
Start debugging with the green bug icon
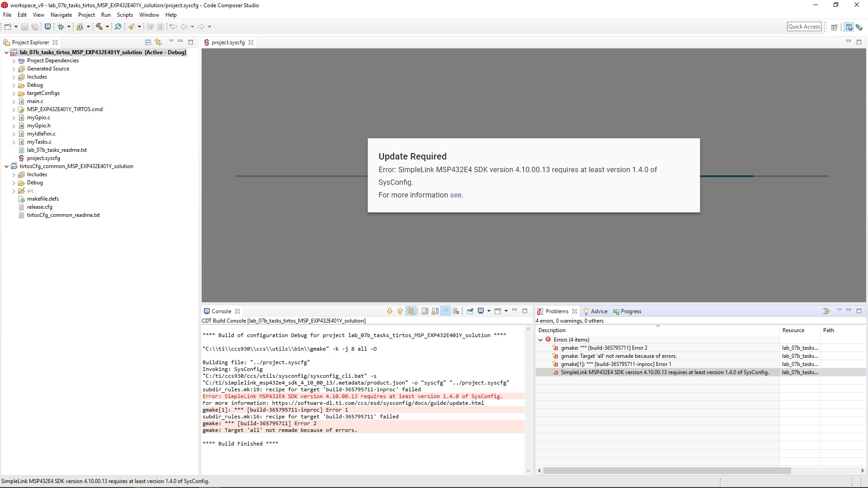[x=61, y=27]
